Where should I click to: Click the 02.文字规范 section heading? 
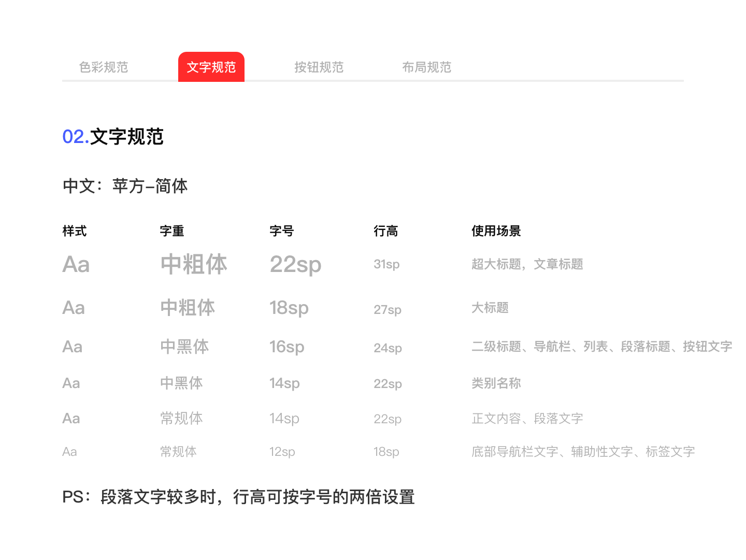pos(113,137)
